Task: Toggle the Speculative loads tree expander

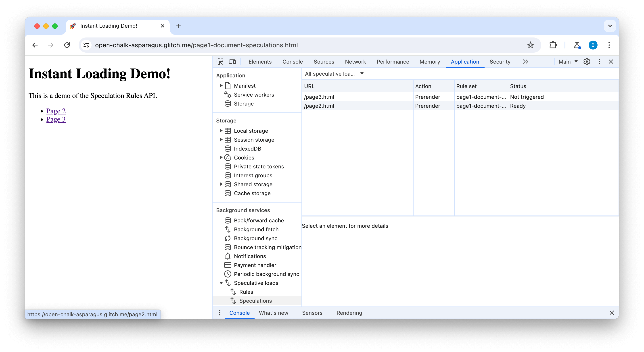Action: tap(221, 283)
